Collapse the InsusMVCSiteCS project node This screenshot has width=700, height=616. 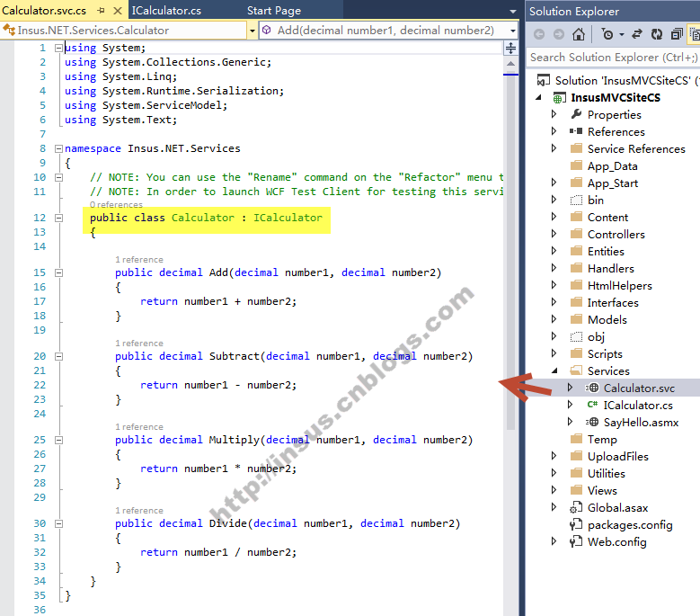(538, 97)
